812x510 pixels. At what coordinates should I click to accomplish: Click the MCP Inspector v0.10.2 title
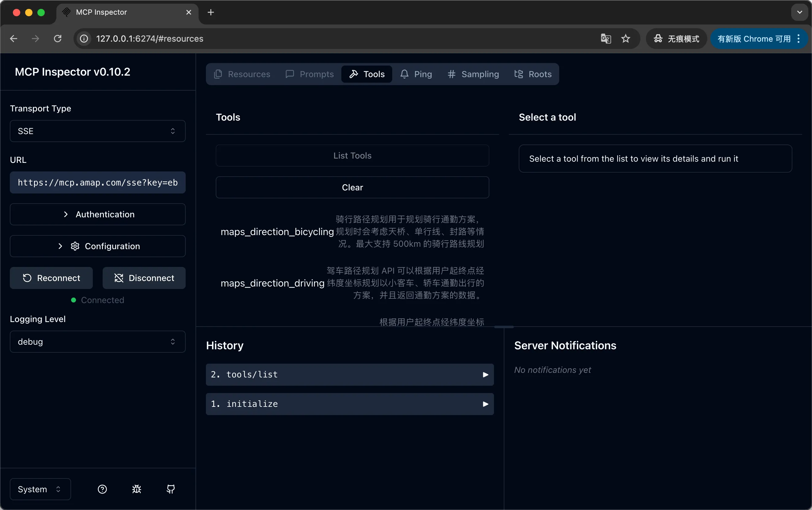coord(73,72)
